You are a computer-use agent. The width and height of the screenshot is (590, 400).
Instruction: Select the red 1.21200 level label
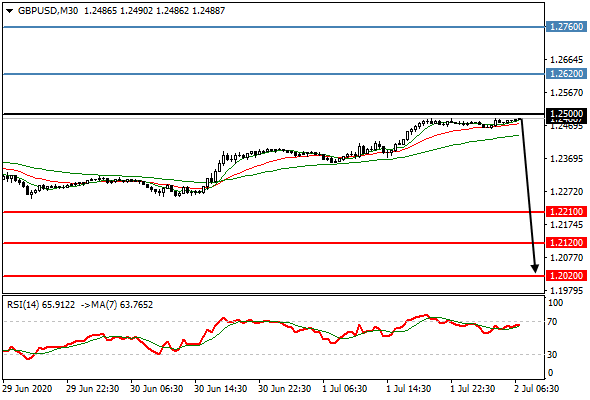[566, 243]
